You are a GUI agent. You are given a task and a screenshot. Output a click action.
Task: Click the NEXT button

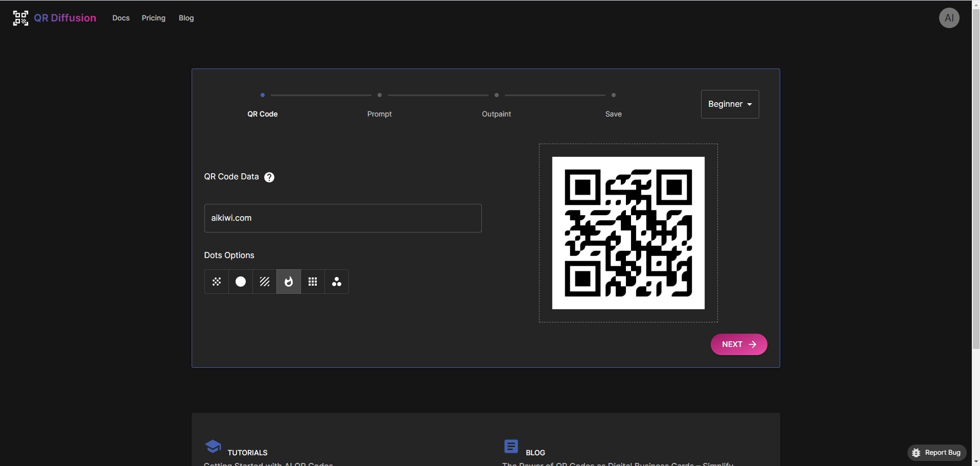(739, 344)
